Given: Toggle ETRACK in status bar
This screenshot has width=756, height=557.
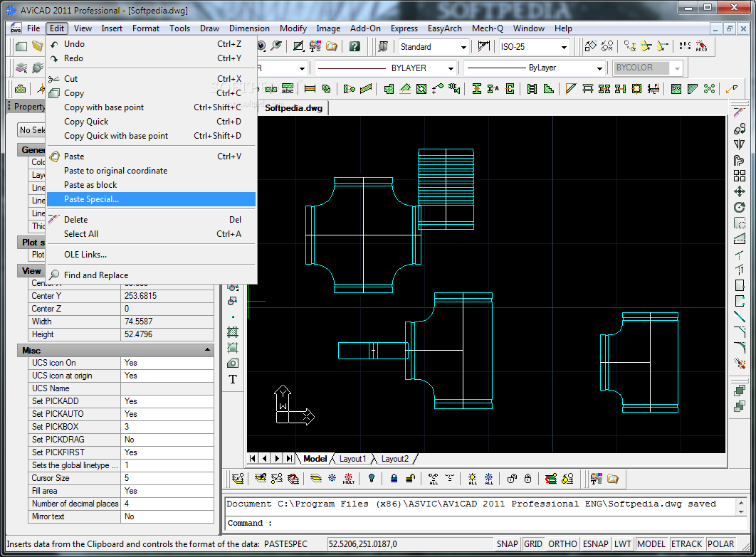Looking at the screenshot, I should click(686, 544).
